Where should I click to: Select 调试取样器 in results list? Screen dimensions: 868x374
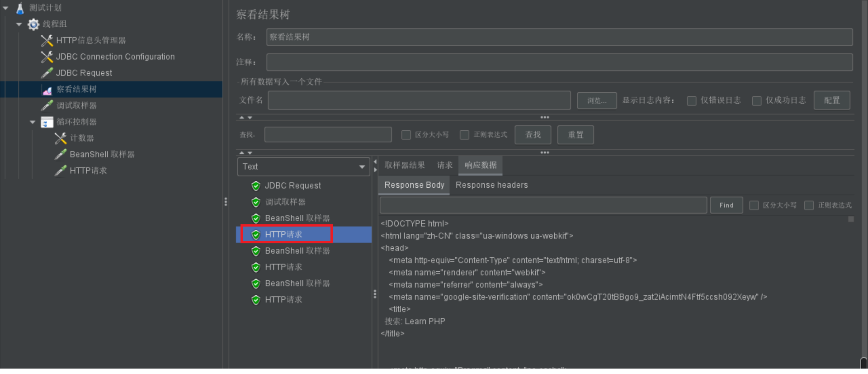click(285, 202)
